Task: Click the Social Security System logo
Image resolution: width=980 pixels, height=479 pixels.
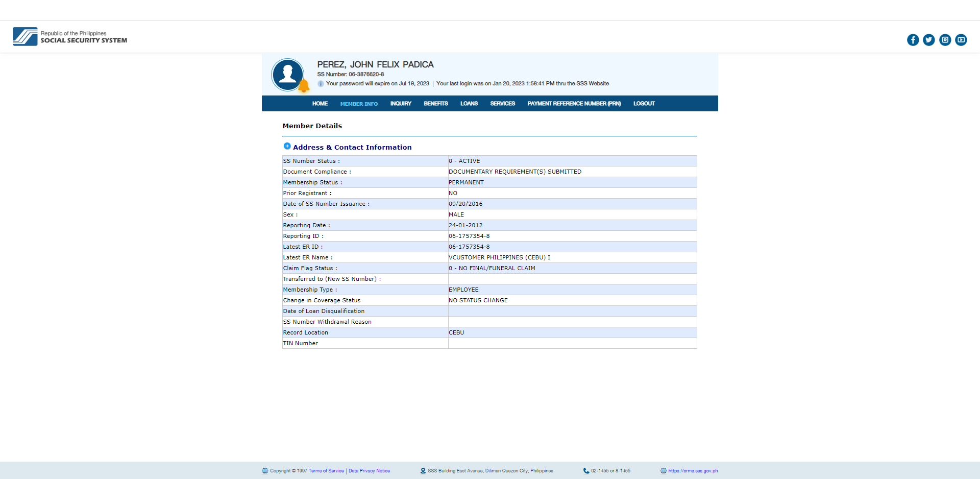Action: pos(70,37)
